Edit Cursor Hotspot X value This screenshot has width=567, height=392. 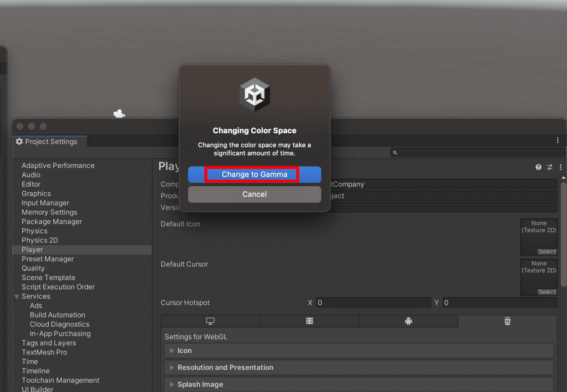point(373,303)
